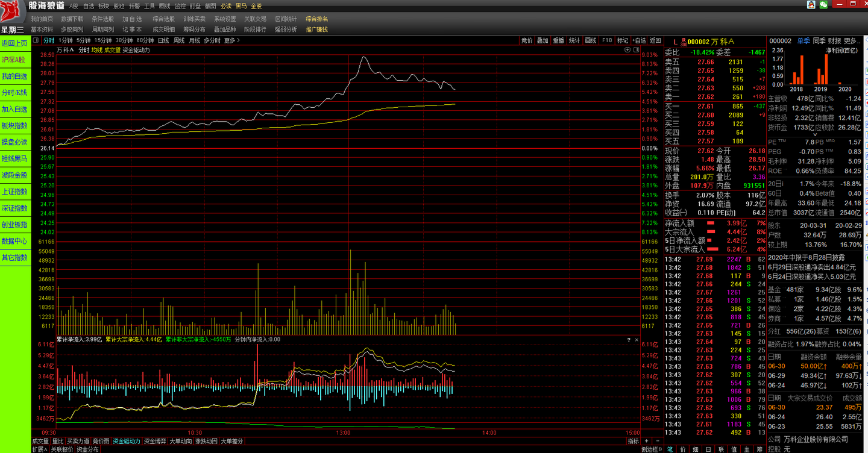
Task: Click 返回上页 in left sidebar
Action: [15, 43]
